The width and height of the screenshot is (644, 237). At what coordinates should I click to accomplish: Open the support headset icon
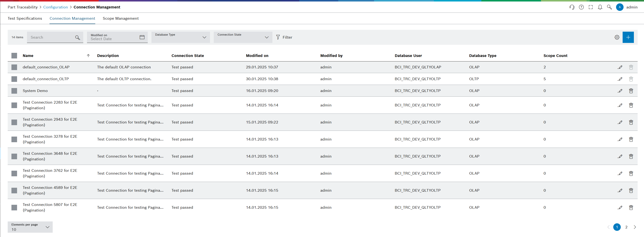pyautogui.click(x=572, y=7)
